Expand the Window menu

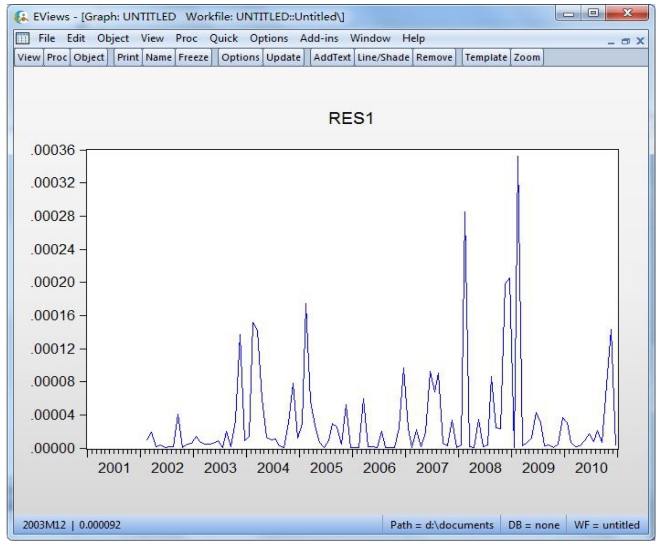point(370,38)
